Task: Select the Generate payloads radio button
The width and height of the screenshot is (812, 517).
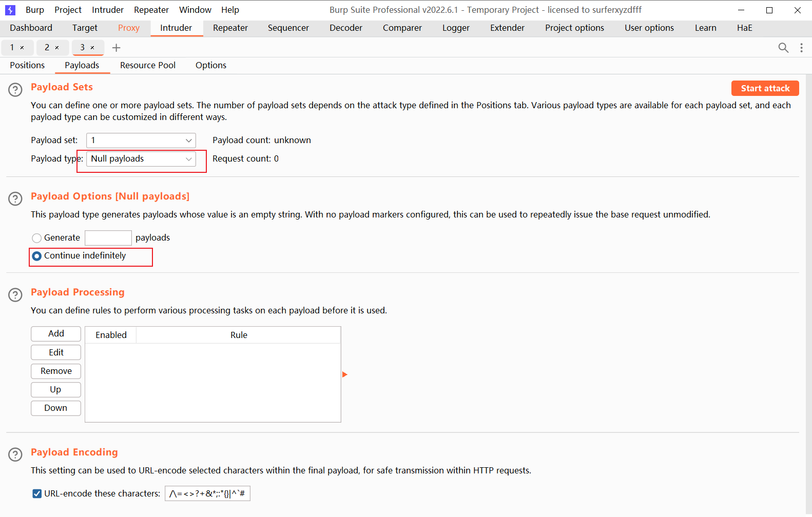Action: point(36,238)
